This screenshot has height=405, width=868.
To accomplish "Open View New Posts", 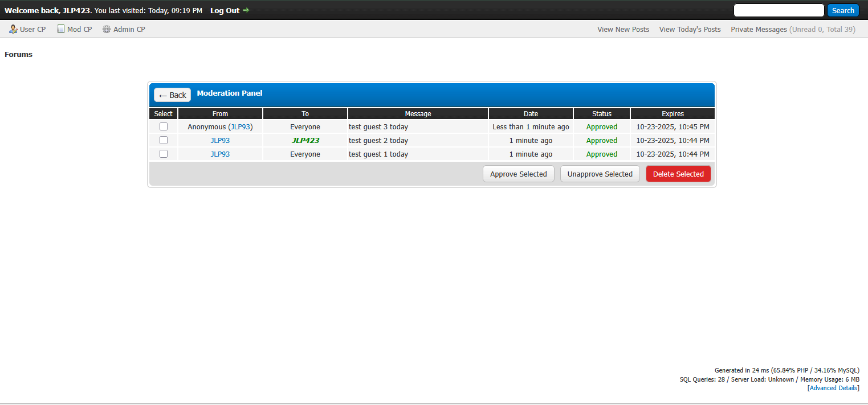I will [623, 29].
